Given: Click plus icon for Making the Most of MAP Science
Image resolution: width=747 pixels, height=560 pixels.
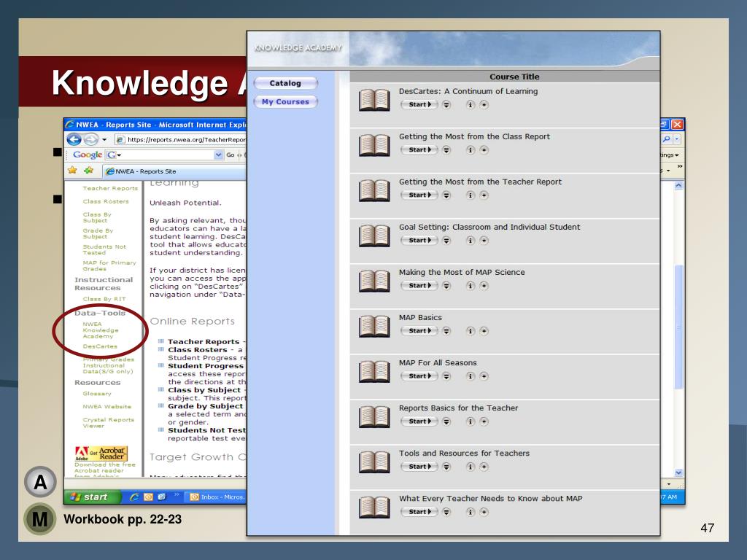Looking at the screenshot, I should tap(484, 286).
